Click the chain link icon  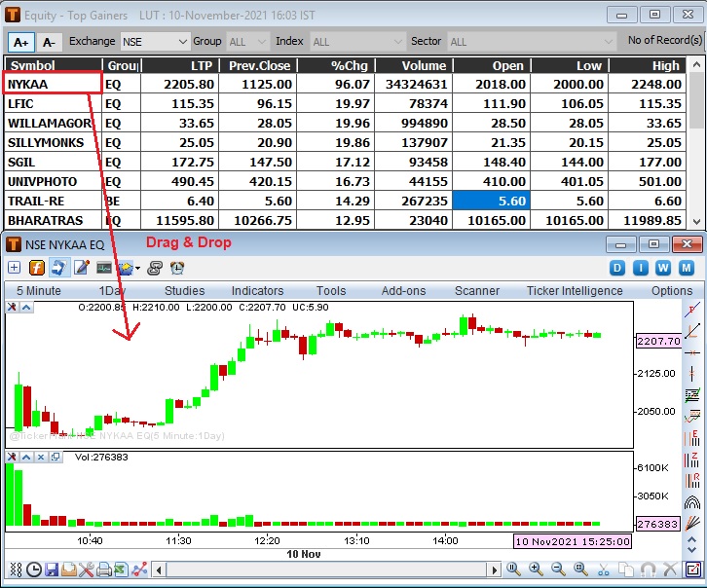pyautogui.click(x=154, y=268)
